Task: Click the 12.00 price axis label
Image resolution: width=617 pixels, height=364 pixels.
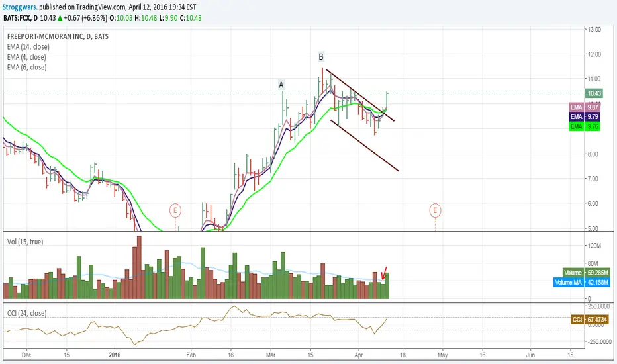Action: coord(594,54)
